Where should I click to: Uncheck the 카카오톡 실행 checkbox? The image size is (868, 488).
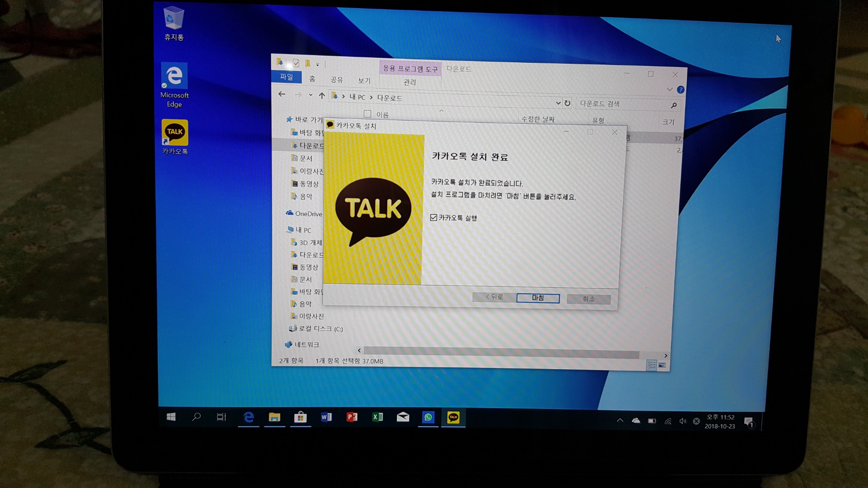[x=434, y=218]
